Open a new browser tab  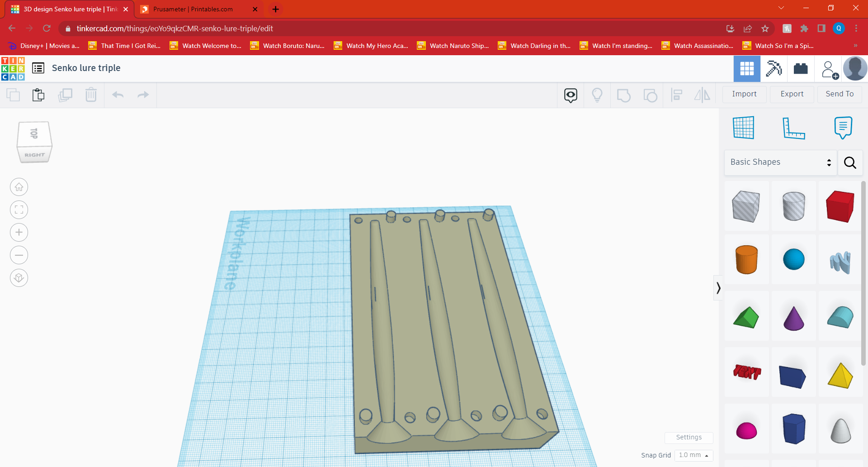tap(275, 9)
